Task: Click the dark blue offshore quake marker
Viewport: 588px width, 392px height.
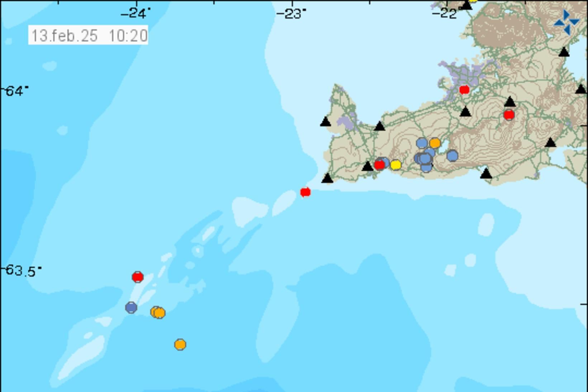Action: 131,307
